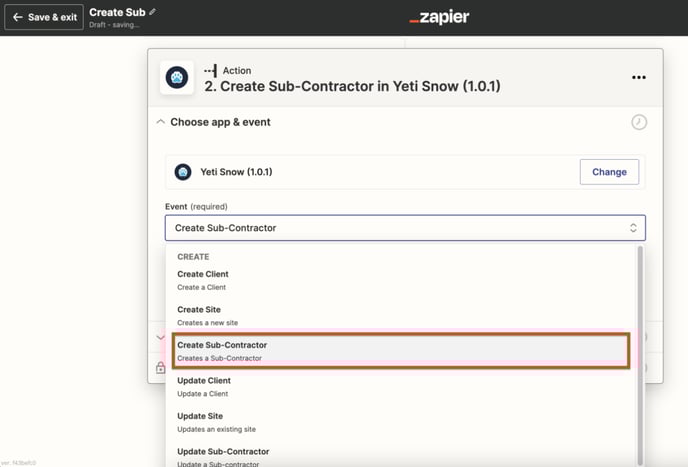
Task: Click the Yeti Snow paw logo in header
Action: (177, 78)
